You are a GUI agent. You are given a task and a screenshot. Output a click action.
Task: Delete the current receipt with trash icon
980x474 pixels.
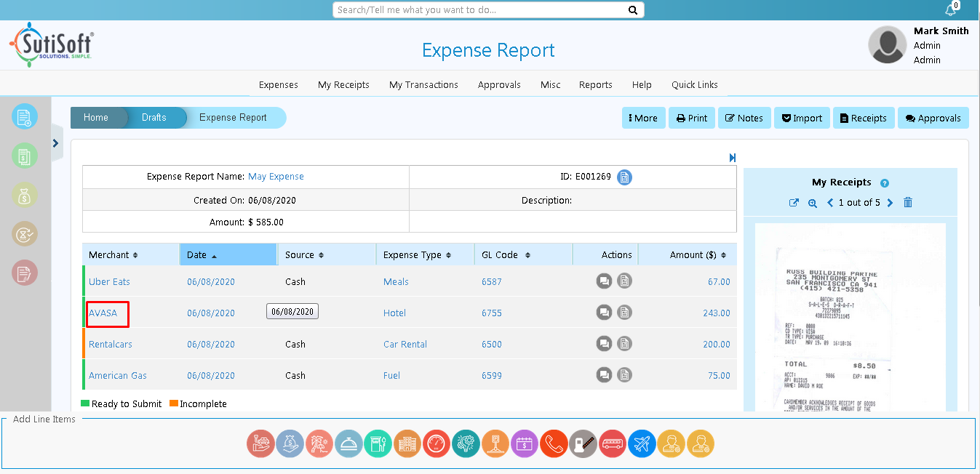pyautogui.click(x=908, y=202)
